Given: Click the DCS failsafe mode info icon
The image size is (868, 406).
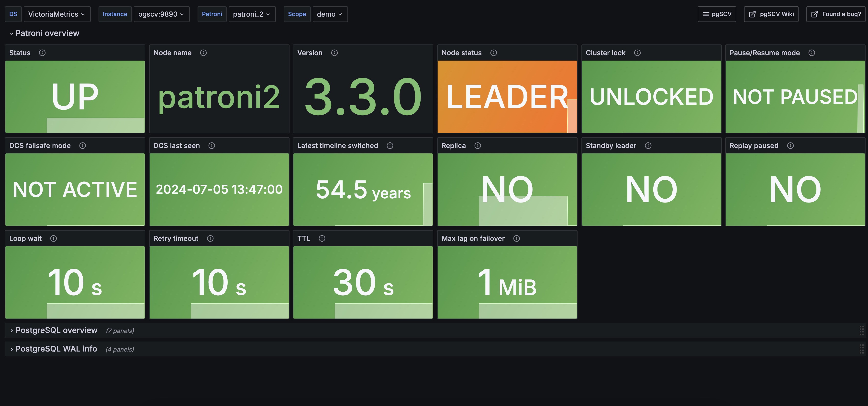Looking at the screenshot, I should click(x=83, y=146).
